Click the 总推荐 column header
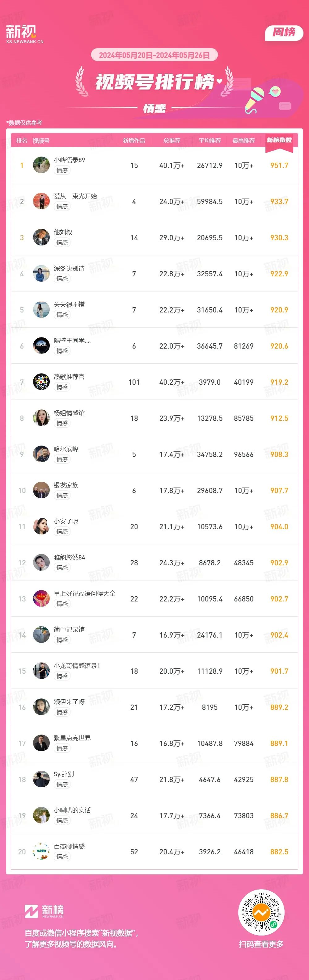The height and width of the screenshot is (980, 309). click(171, 141)
